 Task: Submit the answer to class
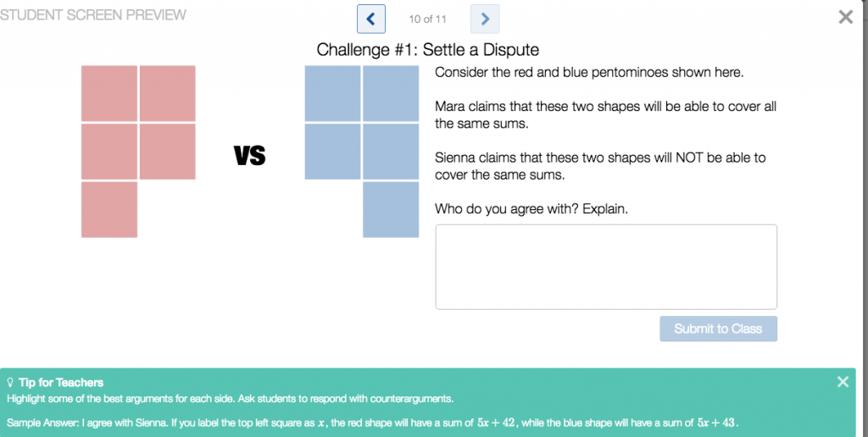point(718,329)
